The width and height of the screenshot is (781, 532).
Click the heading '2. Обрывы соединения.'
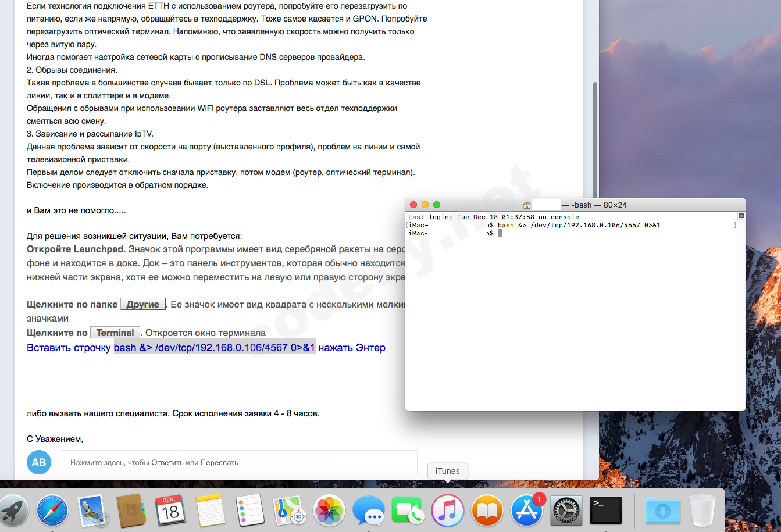click(72, 70)
